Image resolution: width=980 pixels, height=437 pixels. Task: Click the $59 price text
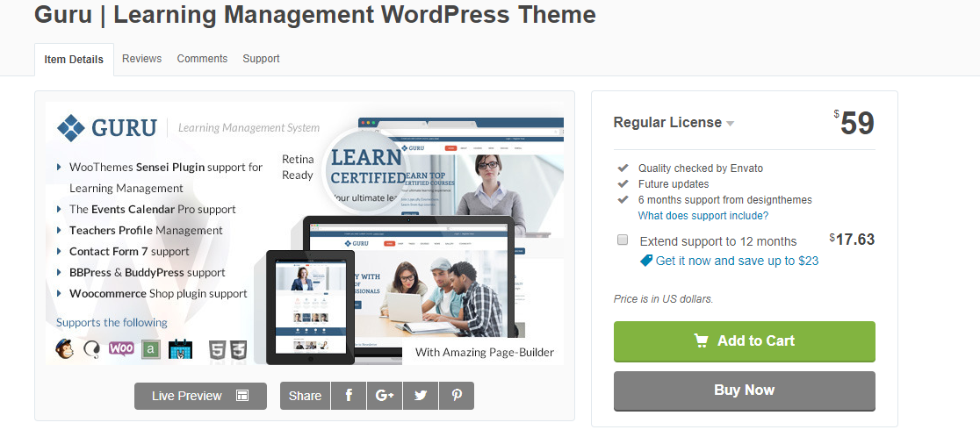[854, 123]
